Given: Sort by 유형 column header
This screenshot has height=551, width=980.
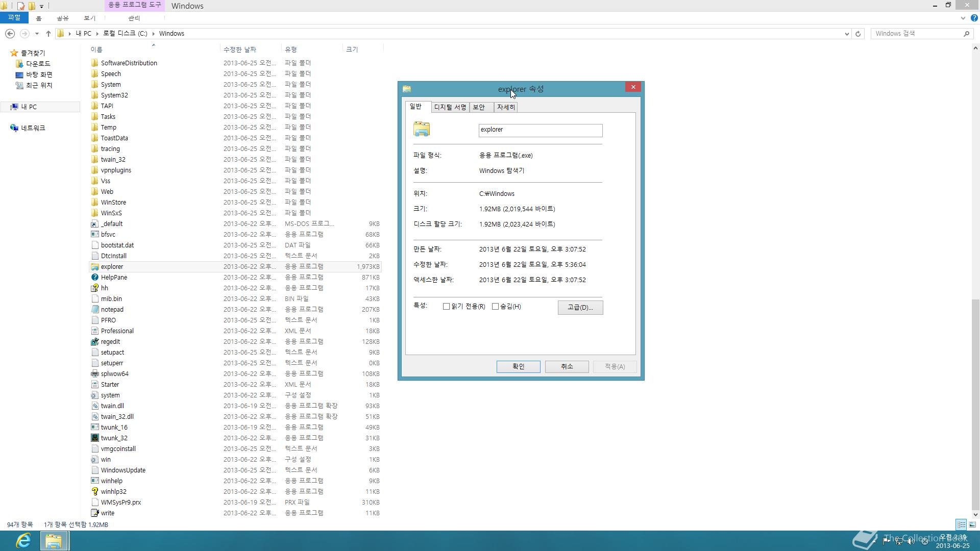Looking at the screenshot, I should coord(311,49).
